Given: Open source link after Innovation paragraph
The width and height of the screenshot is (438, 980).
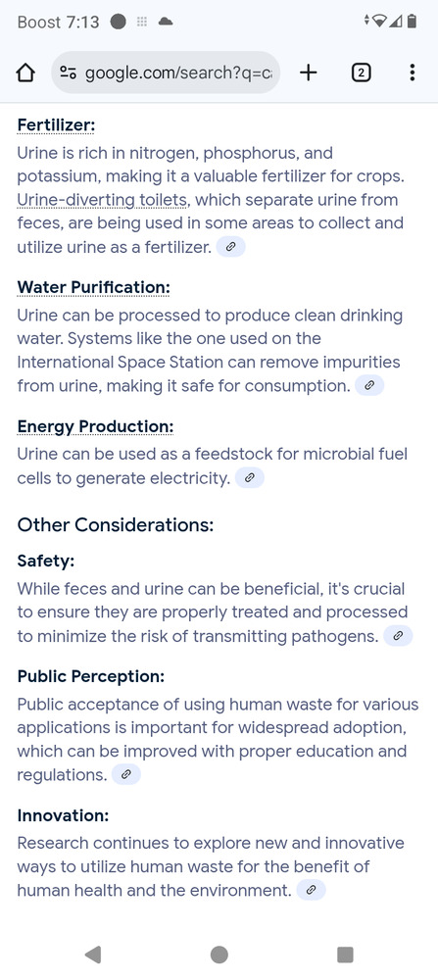Looking at the screenshot, I should click(311, 890).
